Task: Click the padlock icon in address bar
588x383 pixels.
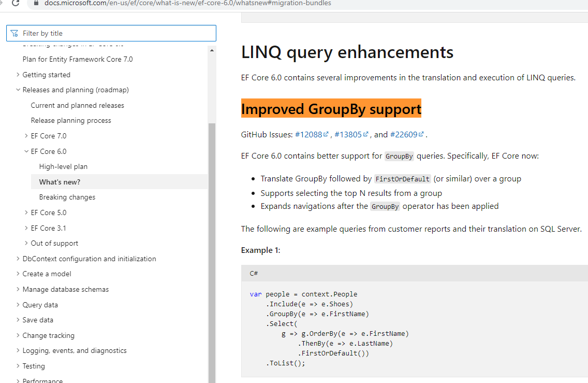Action: 36,3
